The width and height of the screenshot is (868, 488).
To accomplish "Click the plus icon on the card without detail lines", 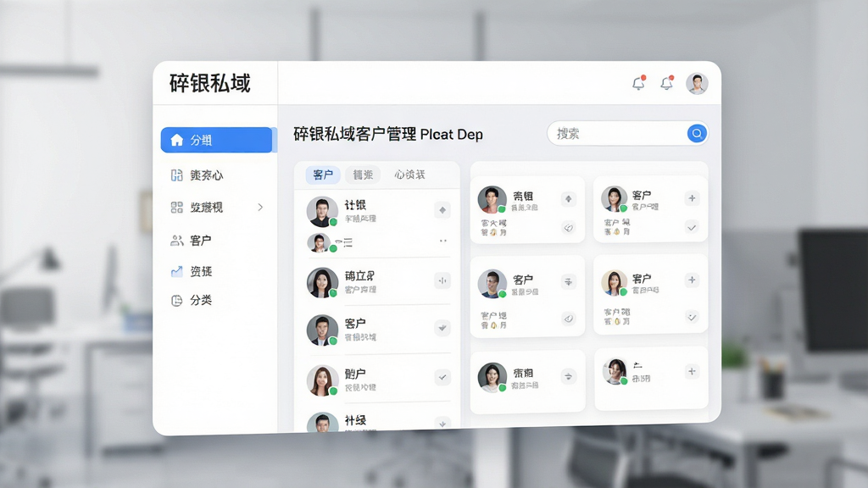I will [x=692, y=371].
